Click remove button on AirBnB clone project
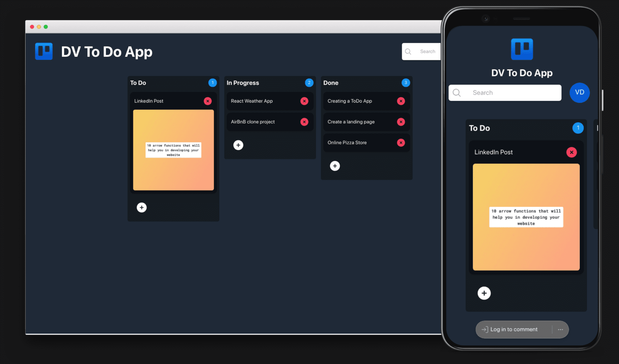The width and height of the screenshot is (619, 364). coord(304,122)
